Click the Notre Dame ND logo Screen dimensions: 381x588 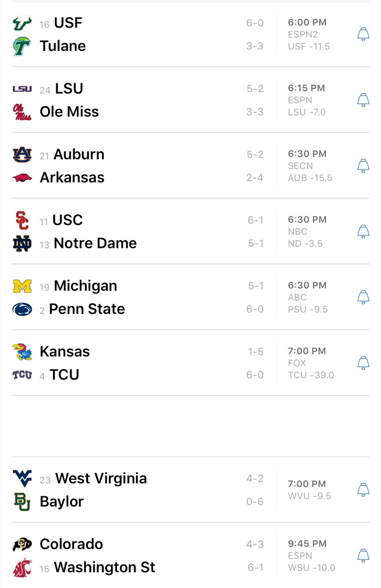[x=22, y=244]
